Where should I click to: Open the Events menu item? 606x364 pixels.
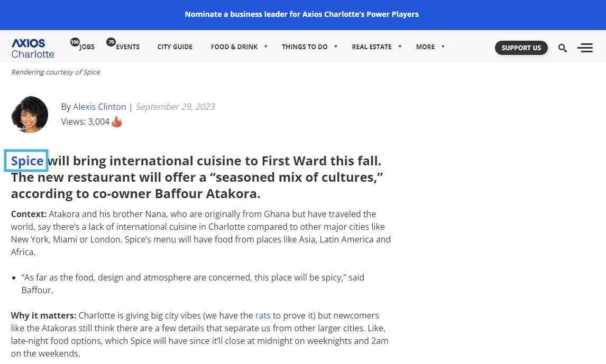128,46
